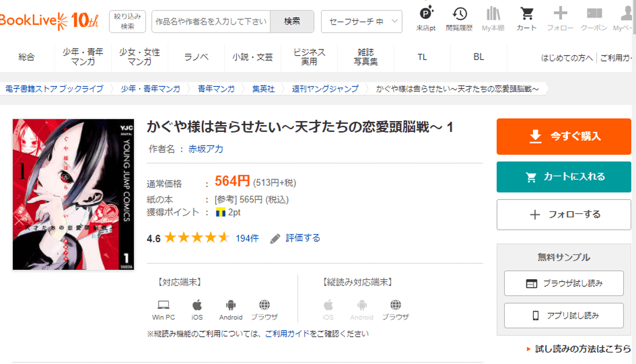Click the search input field
This screenshot has height=364, width=636.
(211, 21)
